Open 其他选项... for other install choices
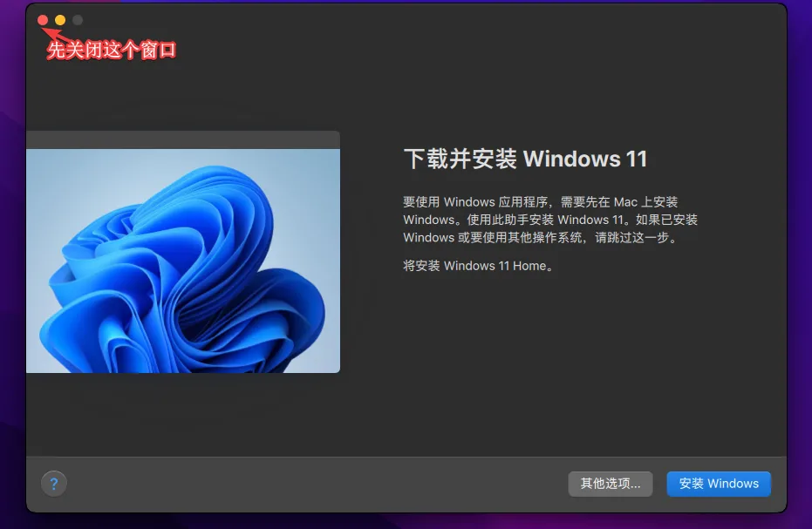 click(610, 484)
